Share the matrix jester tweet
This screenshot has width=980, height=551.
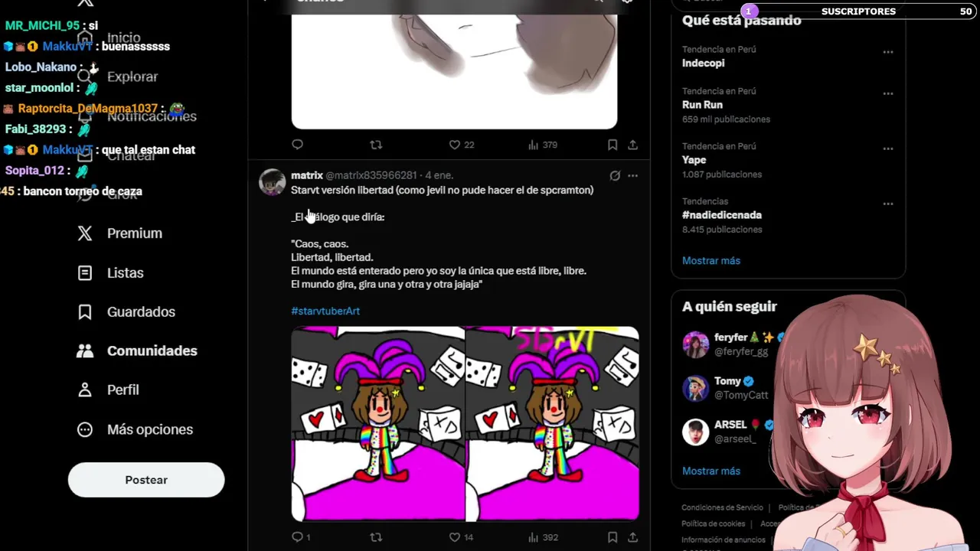(633, 537)
